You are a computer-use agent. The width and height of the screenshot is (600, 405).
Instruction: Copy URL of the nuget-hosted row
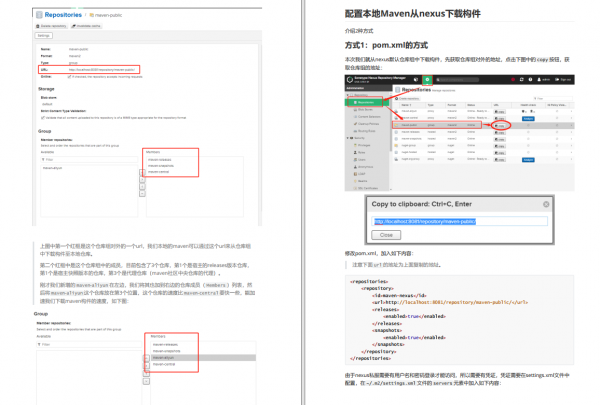click(x=499, y=153)
